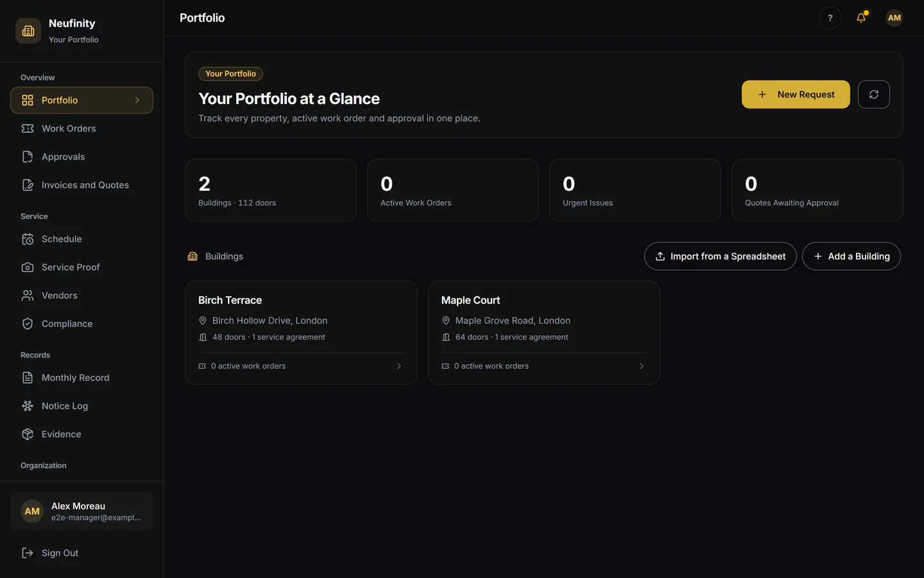Click the Evidence box icon
924x578 pixels.
(x=28, y=434)
